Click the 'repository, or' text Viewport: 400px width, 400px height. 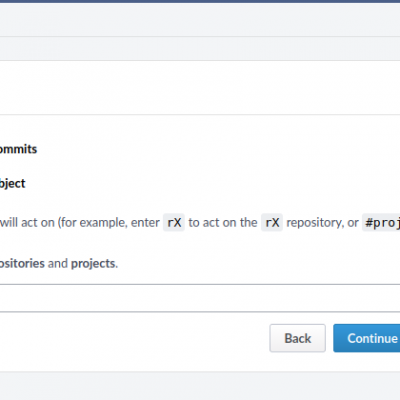tap(322, 222)
